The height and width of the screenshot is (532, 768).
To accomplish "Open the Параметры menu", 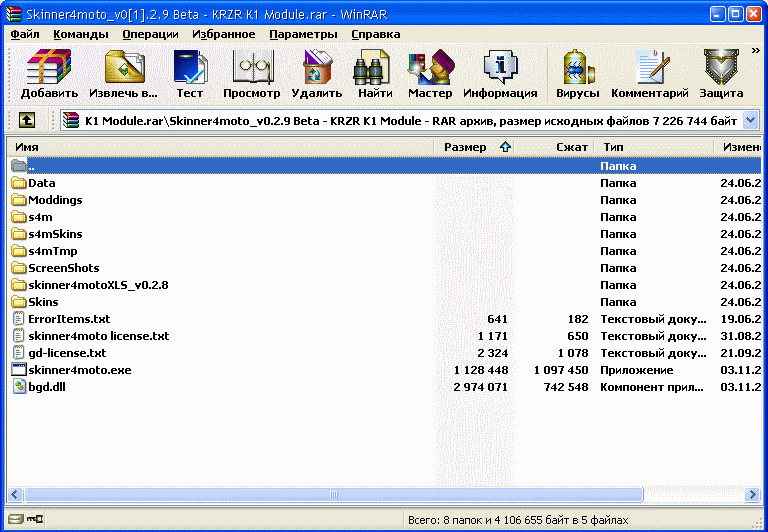I will point(303,34).
